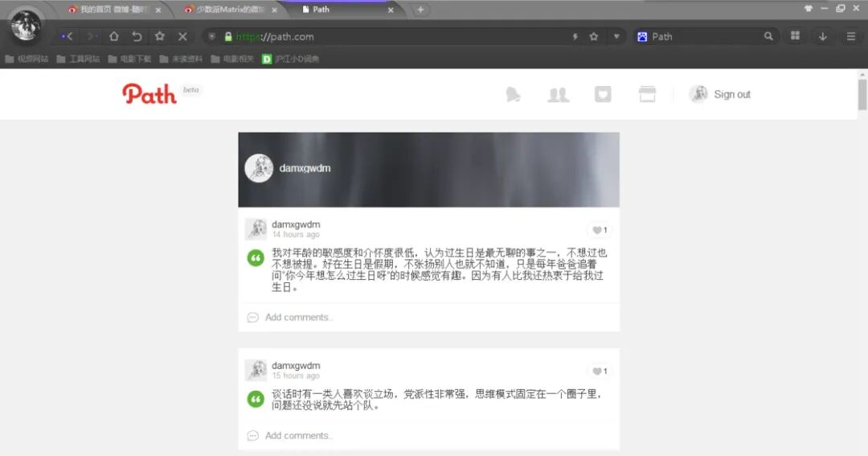Open the skin shirt icon in title bar
This screenshot has height=456, width=868.
(809, 8)
